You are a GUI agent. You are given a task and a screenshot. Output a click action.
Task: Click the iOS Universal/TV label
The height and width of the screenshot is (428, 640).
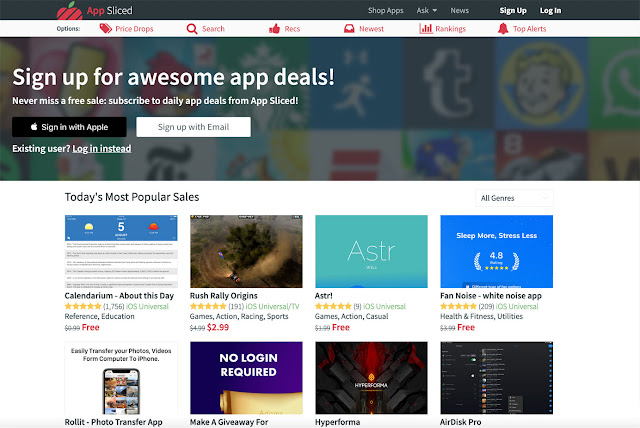272,306
